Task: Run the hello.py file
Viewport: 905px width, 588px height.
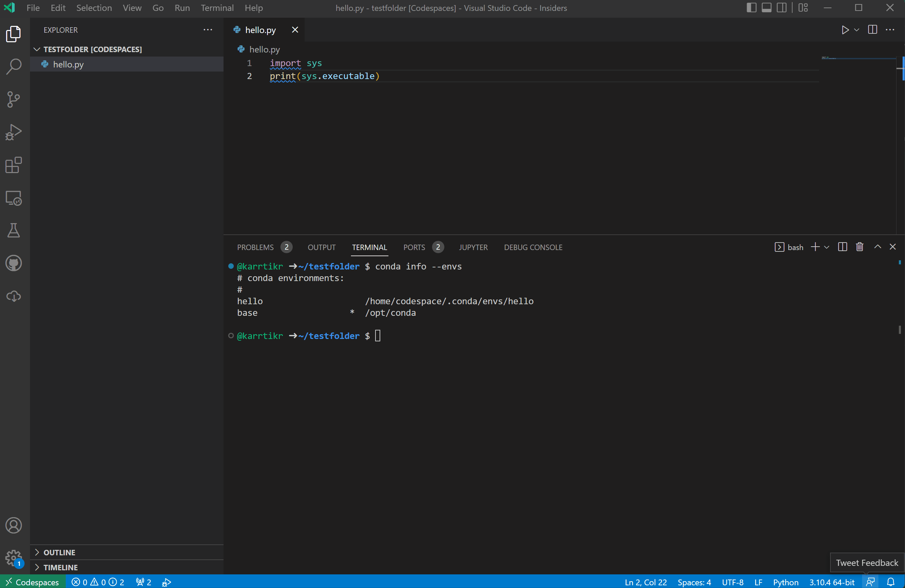Action: (x=845, y=30)
